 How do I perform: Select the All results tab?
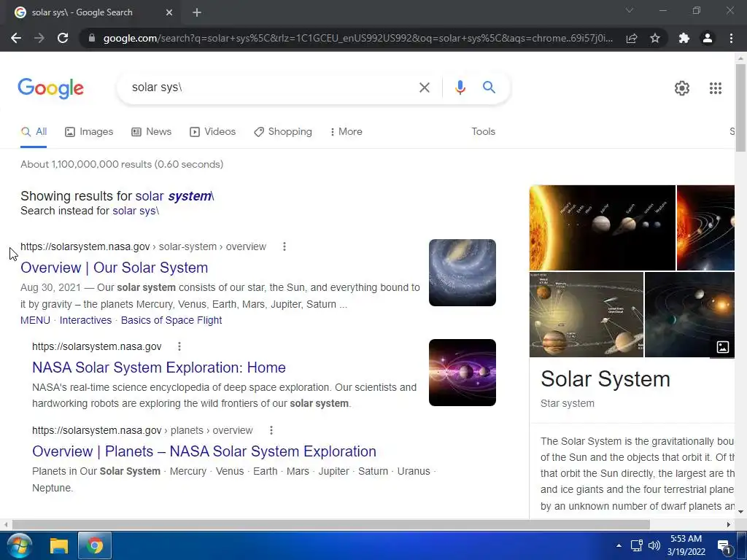pyautogui.click(x=34, y=132)
